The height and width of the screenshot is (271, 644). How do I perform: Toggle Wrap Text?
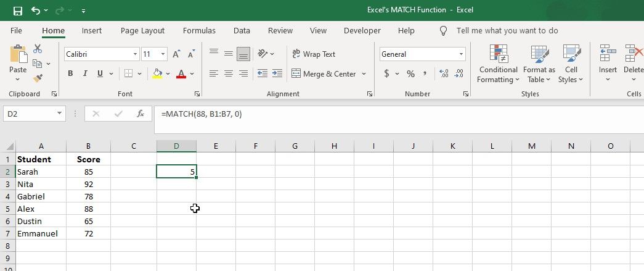point(314,54)
